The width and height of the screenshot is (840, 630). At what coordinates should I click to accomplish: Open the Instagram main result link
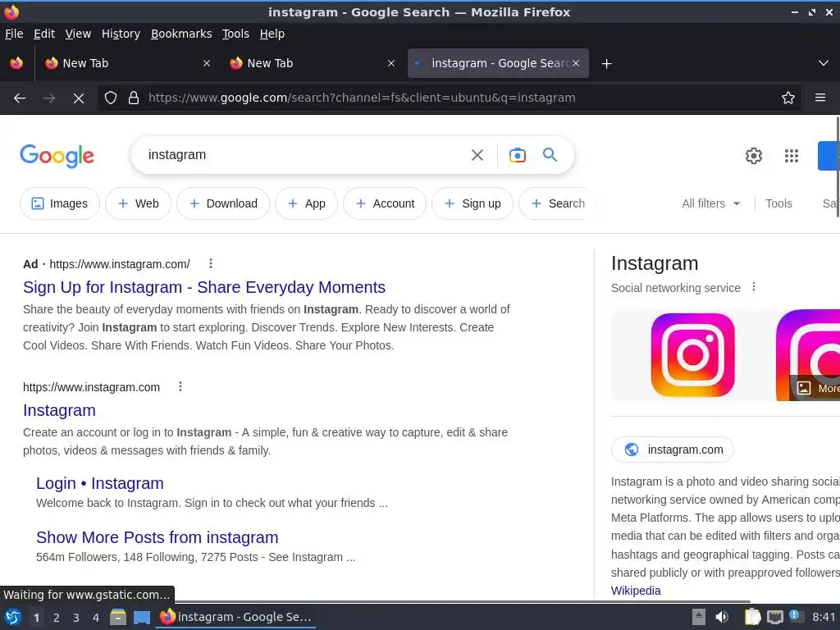[x=59, y=410]
